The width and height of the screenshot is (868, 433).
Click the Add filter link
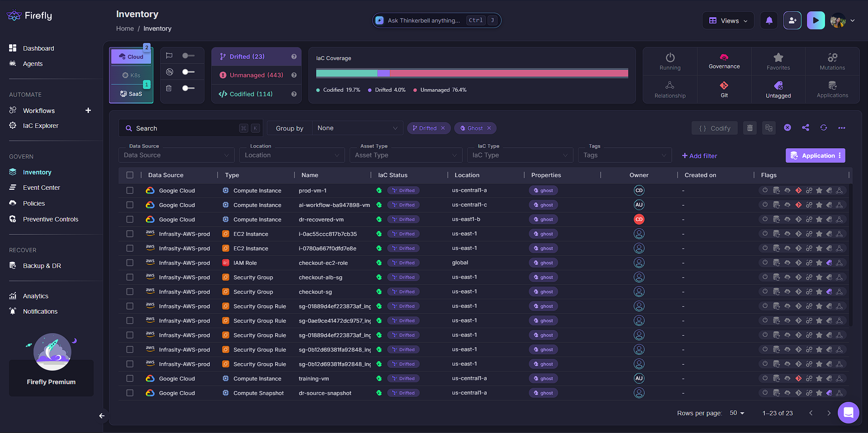click(x=700, y=155)
